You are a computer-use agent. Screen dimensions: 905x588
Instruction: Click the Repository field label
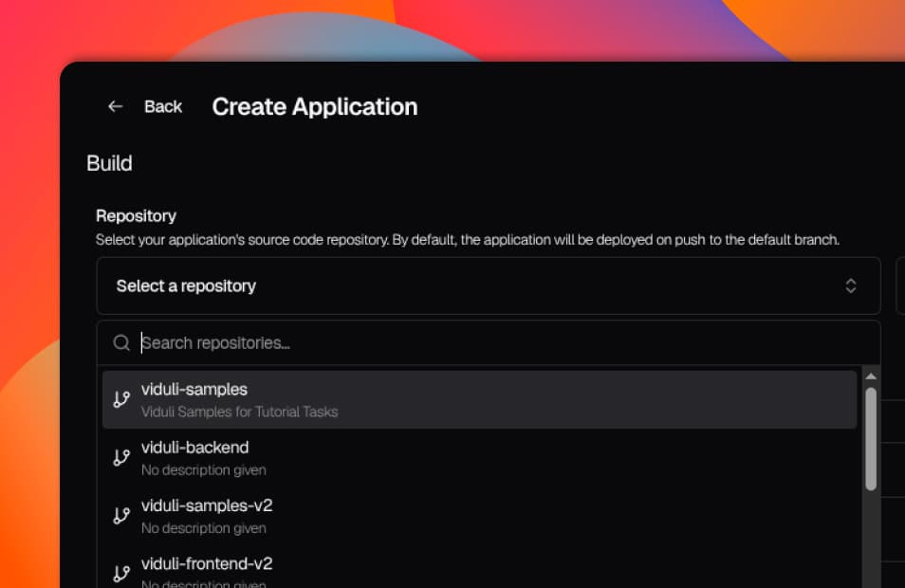point(136,216)
